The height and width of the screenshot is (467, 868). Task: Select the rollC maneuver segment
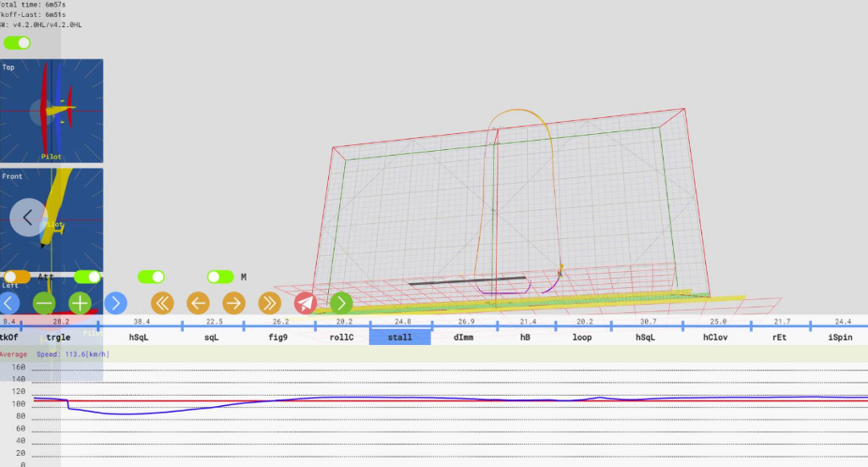pyautogui.click(x=342, y=337)
